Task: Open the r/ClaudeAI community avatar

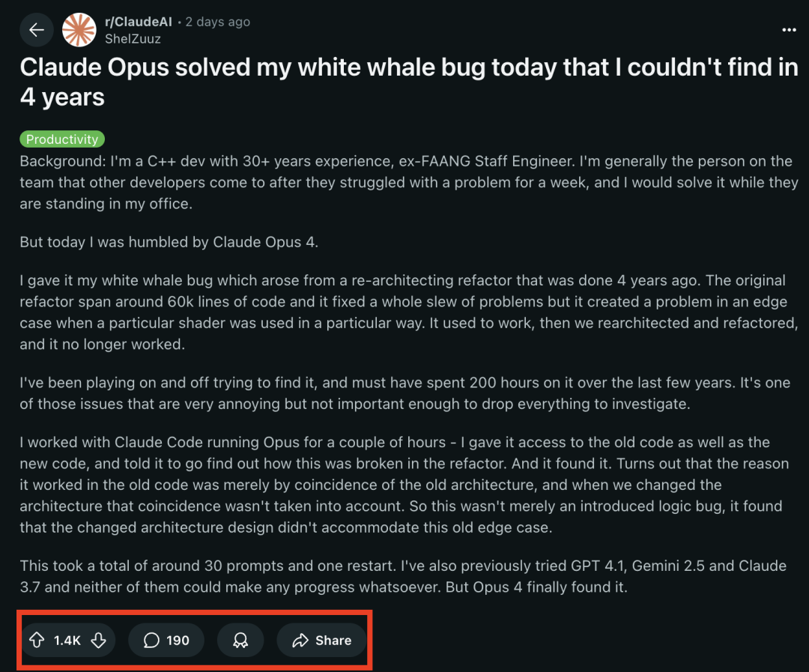Action: tap(79, 30)
